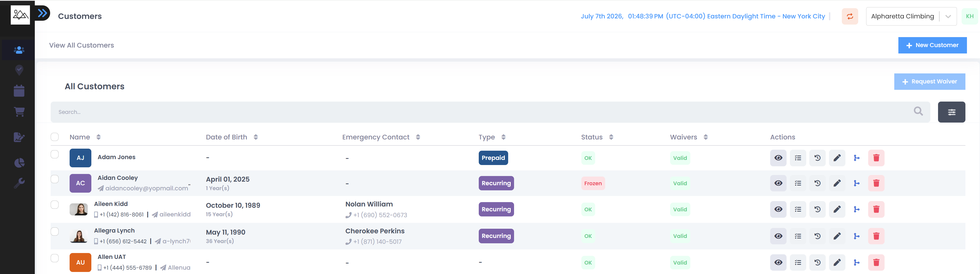Screen dimensions: 980x274
Task: Open filter options button beside search
Action: point(951,112)
